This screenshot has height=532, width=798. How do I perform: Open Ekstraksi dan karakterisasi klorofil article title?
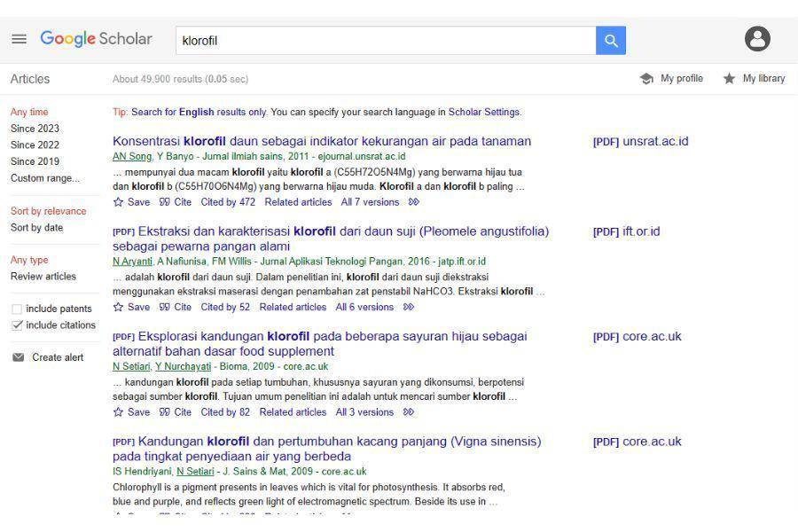click(331, 239)
